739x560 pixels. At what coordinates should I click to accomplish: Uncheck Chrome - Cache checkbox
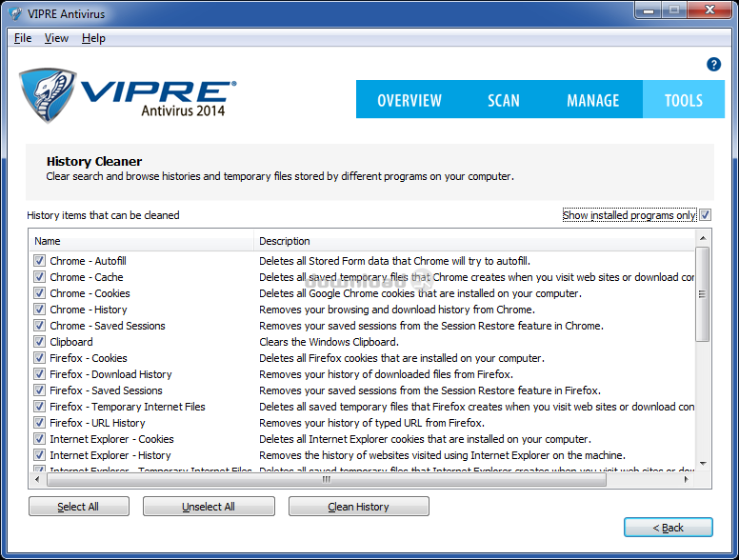coord(40,277)
